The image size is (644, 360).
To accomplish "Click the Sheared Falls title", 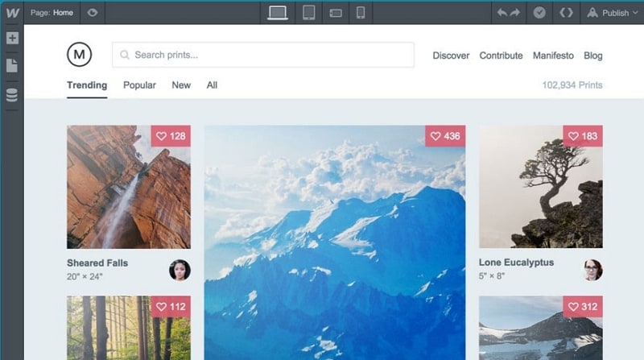I will 97,263.
